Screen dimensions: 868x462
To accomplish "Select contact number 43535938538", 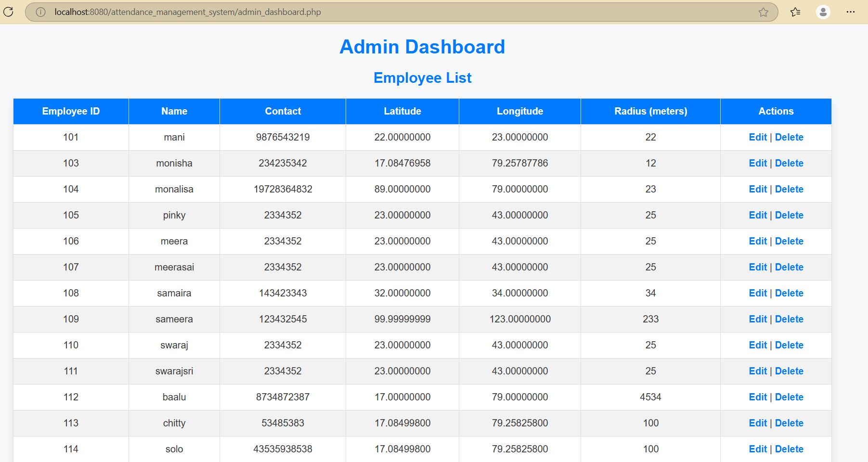I will coord(283,449).
